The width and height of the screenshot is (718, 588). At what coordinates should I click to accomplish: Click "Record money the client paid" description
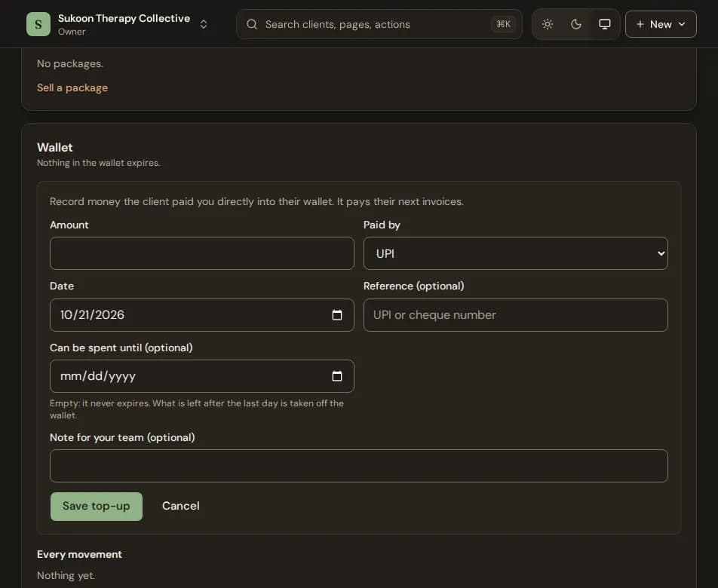(257, 202)
